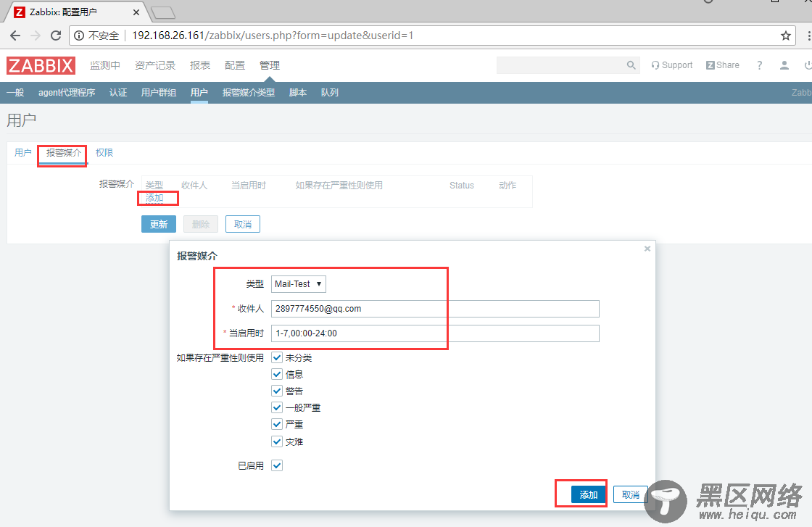Screen dimensions: 812x527
Task: Click the dialog 取消 button
Action: (630, 495)
